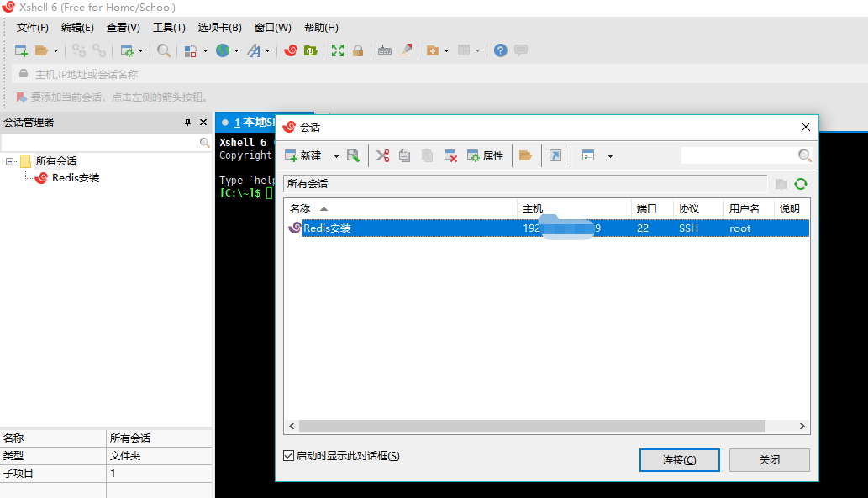Click the reconnect link icon in main toolbar

pos(99,50)
